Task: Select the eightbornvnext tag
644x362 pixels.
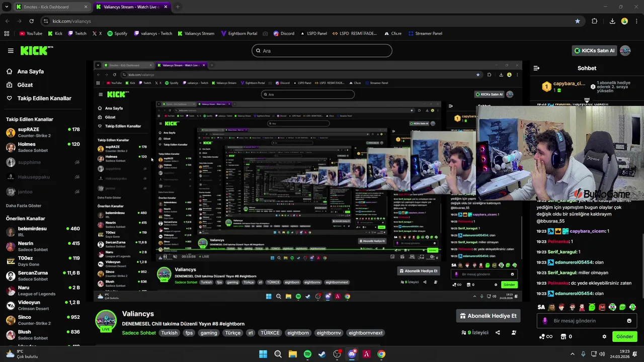Action: click(366, 333)
